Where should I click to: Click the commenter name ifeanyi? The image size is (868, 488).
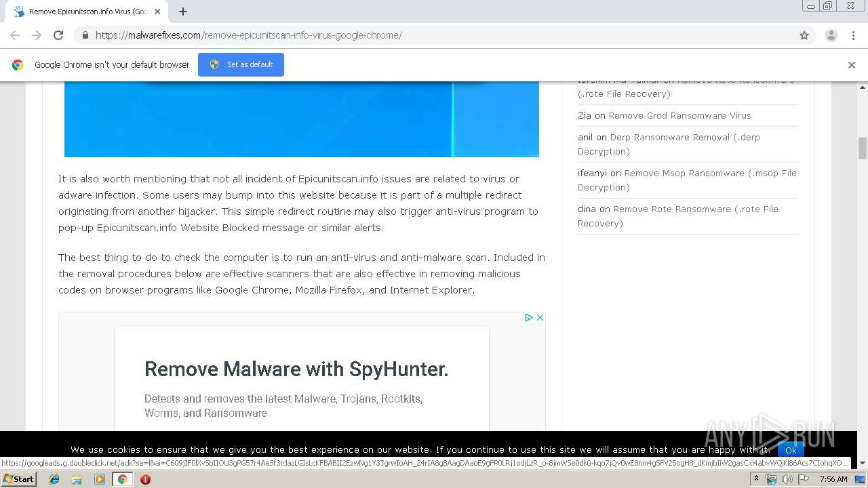pyautogui.click(x=593, y=173)
